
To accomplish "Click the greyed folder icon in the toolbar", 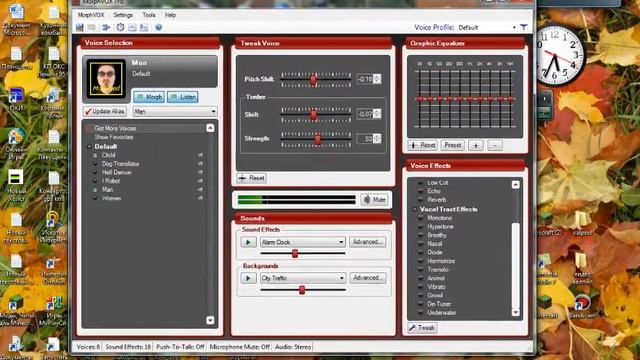I will tap(92, 27).
